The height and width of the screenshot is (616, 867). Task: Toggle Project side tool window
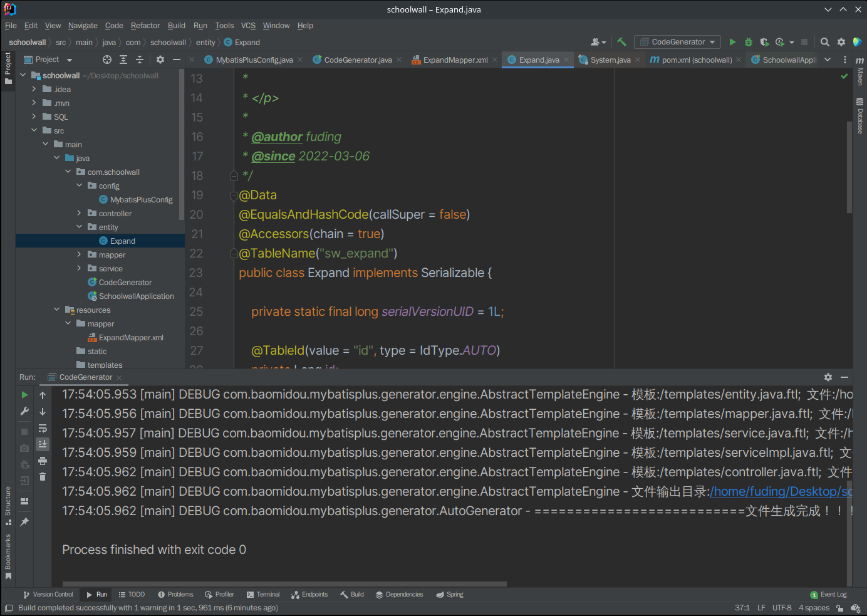pyautogui.click(x=8, y=68)
